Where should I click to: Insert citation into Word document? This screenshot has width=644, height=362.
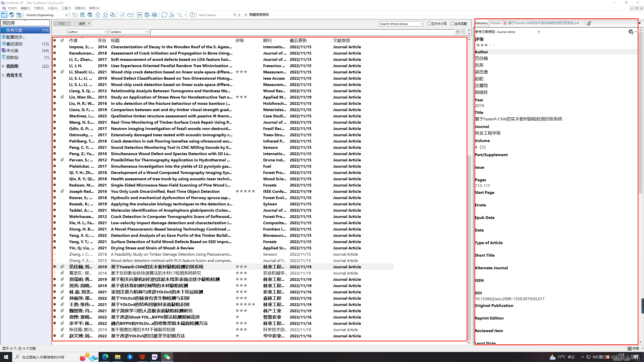click(139, 15)
